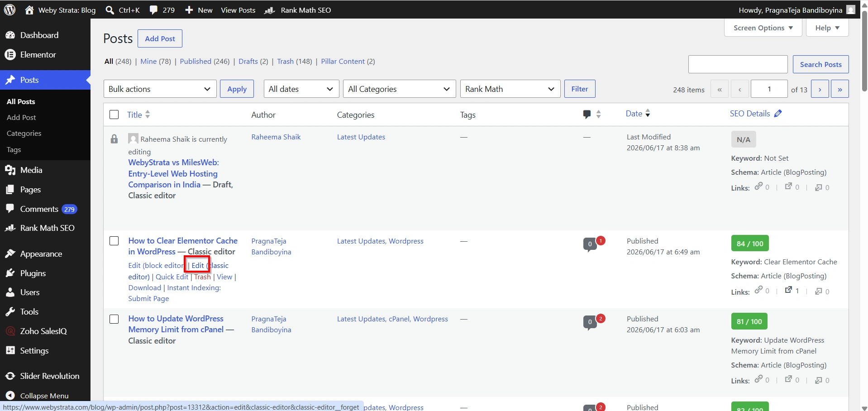This screenshot has width=868, height=411.
Task: Show Mine (78) posts
Action: (156, 62)
